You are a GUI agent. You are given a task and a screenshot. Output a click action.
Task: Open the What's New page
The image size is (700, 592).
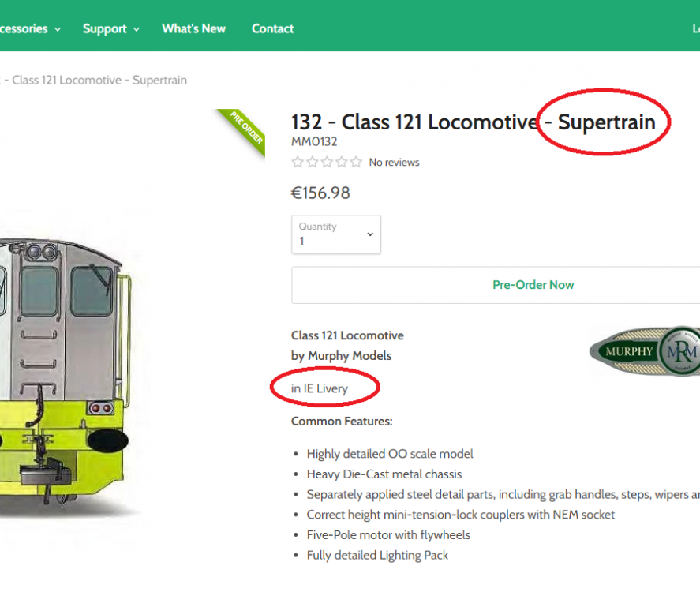pos(193,28)
